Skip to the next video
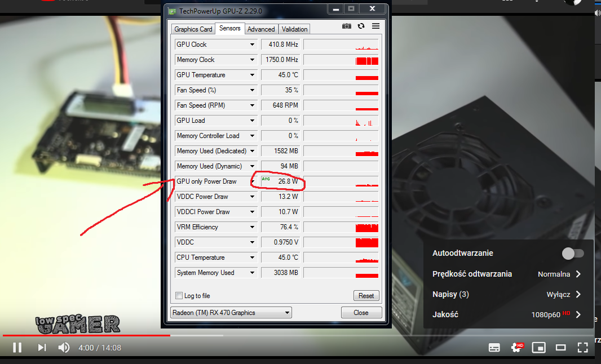The width and height of the screenshot is (601, 364). pyautogui.click(x=42, y=348)
